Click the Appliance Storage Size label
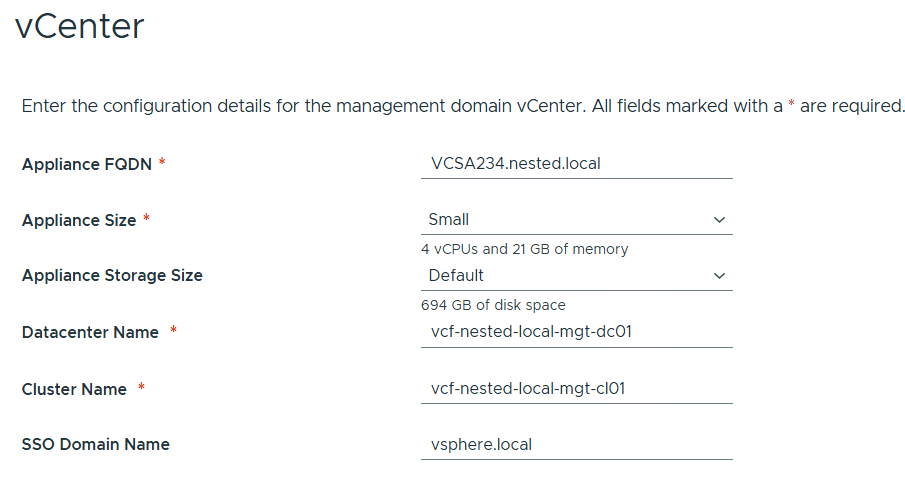 [112, 275]
